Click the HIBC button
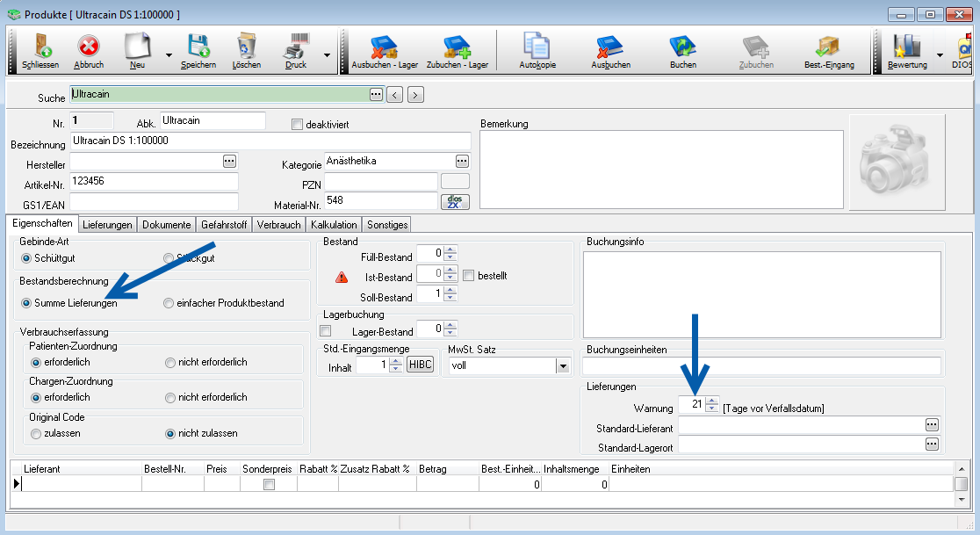This screenshot has height=535, width=980. (x=420, y=365)
